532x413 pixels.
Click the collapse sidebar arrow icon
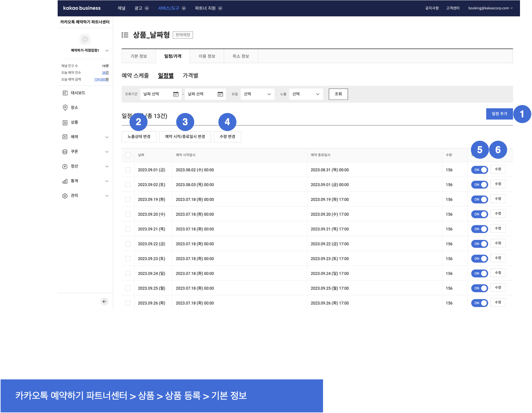pos(104,302)
